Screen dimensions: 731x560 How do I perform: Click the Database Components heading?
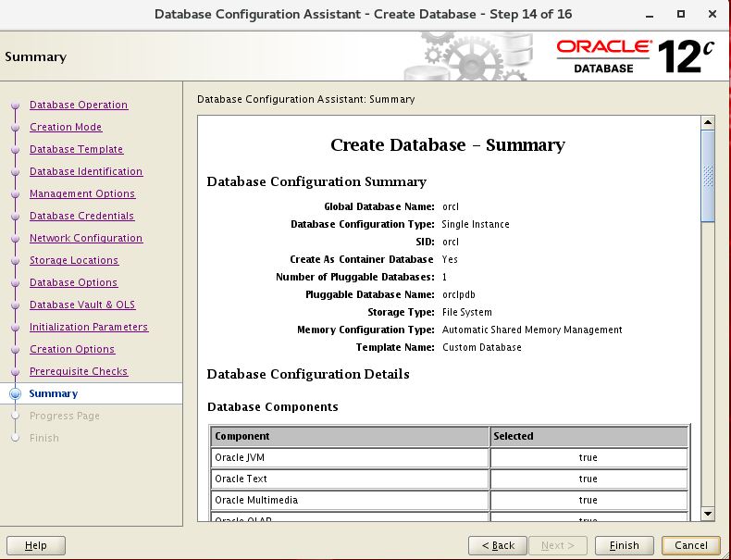point(273,407)
